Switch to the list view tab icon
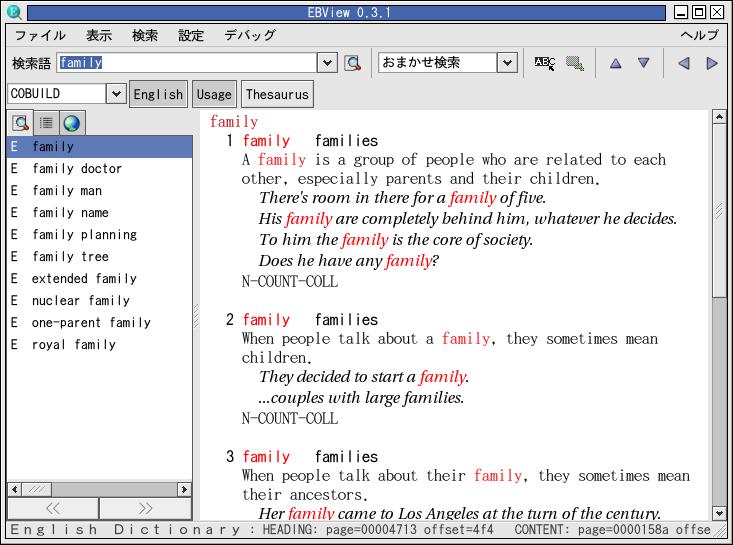This screenshot has height=545, width=733. click(x=46, y=124)
